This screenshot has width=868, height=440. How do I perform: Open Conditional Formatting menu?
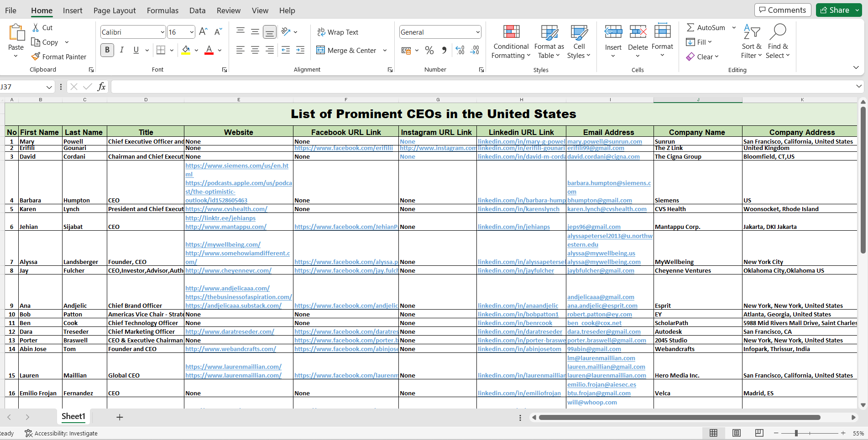(x=511, y=42)
